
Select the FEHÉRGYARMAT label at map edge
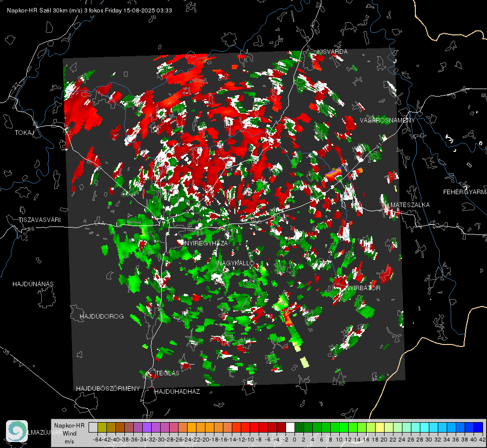point(465,192)
